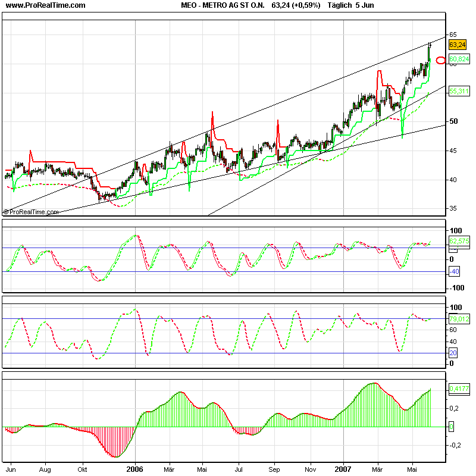Click the 40 price axis label
The height and width of the screenshot is (476, 476).
453,180
